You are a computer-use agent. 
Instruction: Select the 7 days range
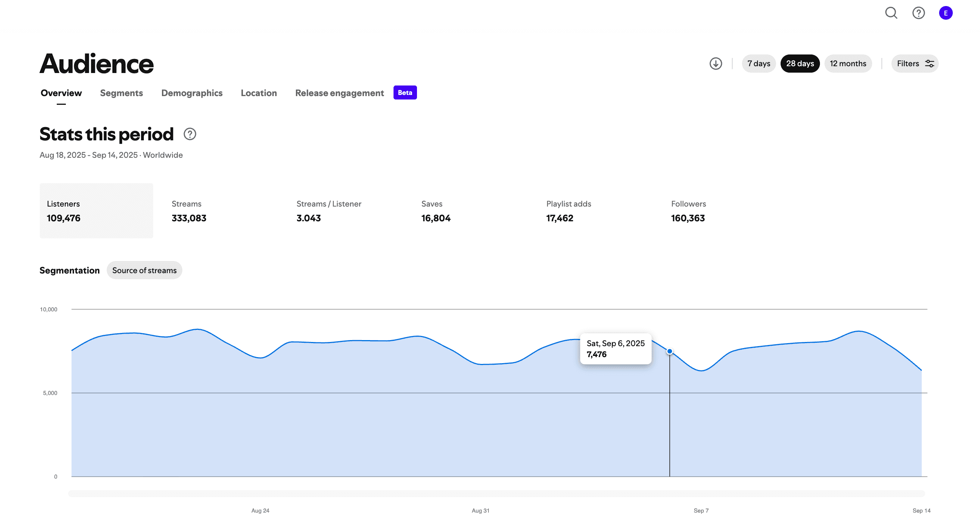(758, 64)
